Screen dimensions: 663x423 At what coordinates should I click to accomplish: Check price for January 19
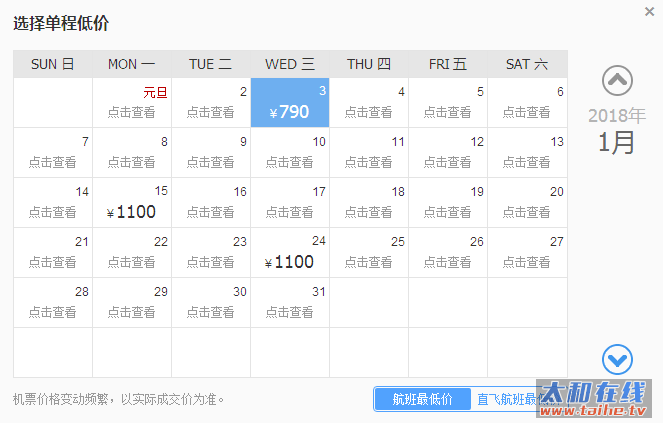(448, 203)
